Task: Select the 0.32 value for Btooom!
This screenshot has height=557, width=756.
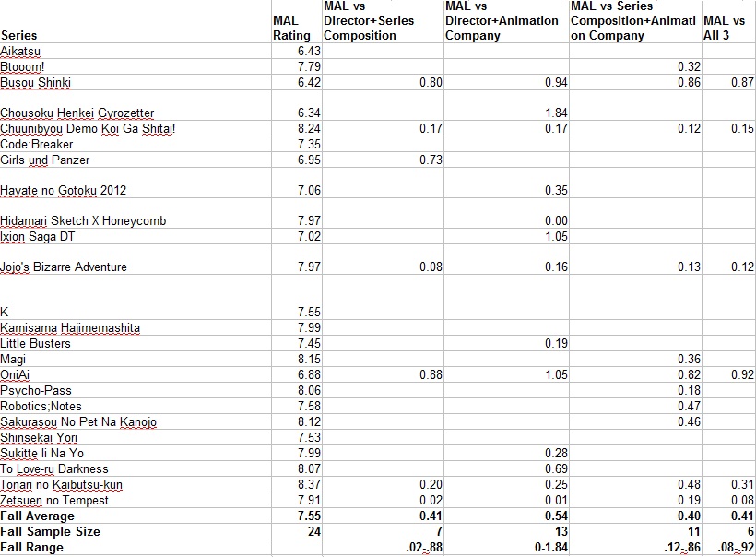Action: [x=635, y=66]
